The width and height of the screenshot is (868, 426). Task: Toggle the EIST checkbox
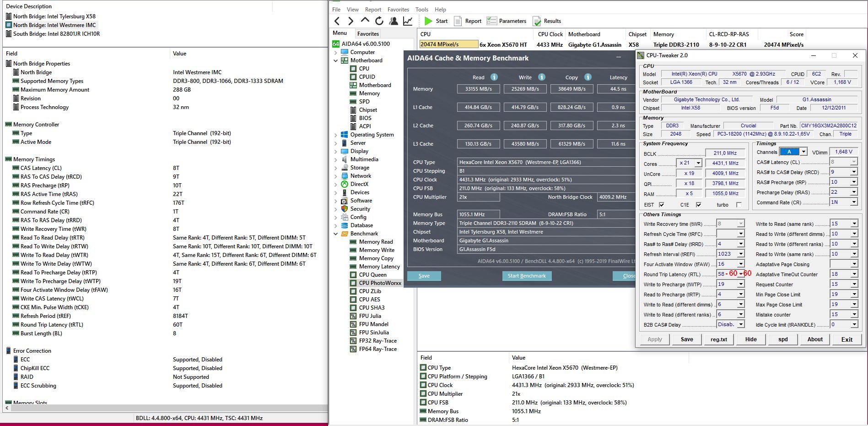pos(661,205)
